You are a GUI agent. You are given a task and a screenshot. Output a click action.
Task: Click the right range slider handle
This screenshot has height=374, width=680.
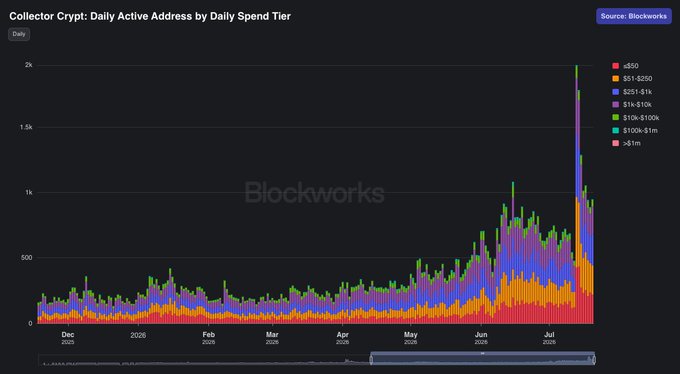(594, 360)
